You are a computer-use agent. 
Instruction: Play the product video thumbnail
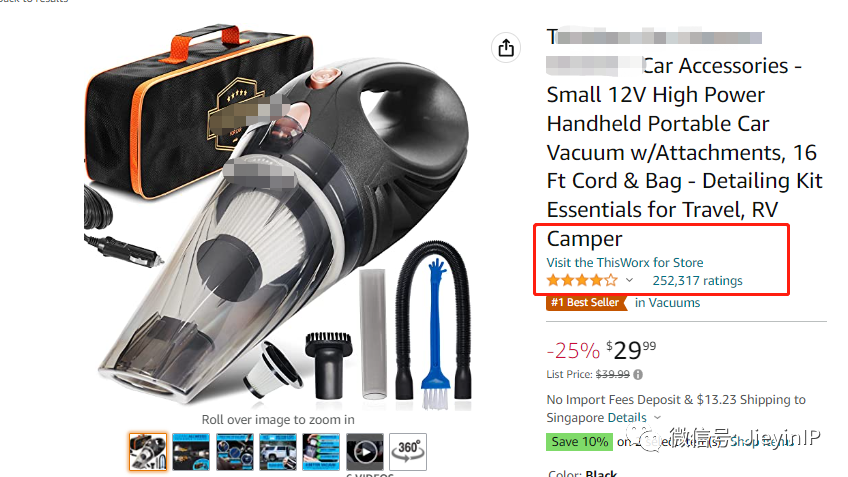pyautogui.click(x=365, y=452)
